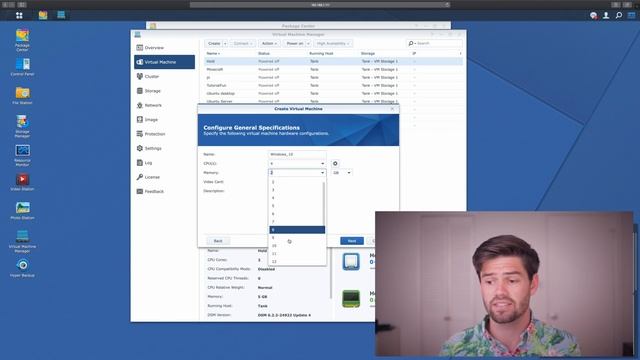This screenshot has width=640, height=360.
Task: Open Package Center desktop icon
Action: coord(22,40)
